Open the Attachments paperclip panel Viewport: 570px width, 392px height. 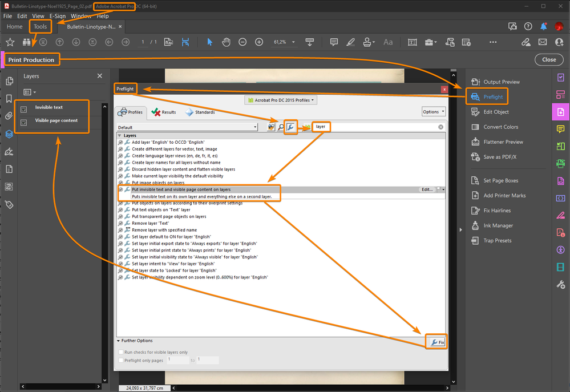click(9, 116)
